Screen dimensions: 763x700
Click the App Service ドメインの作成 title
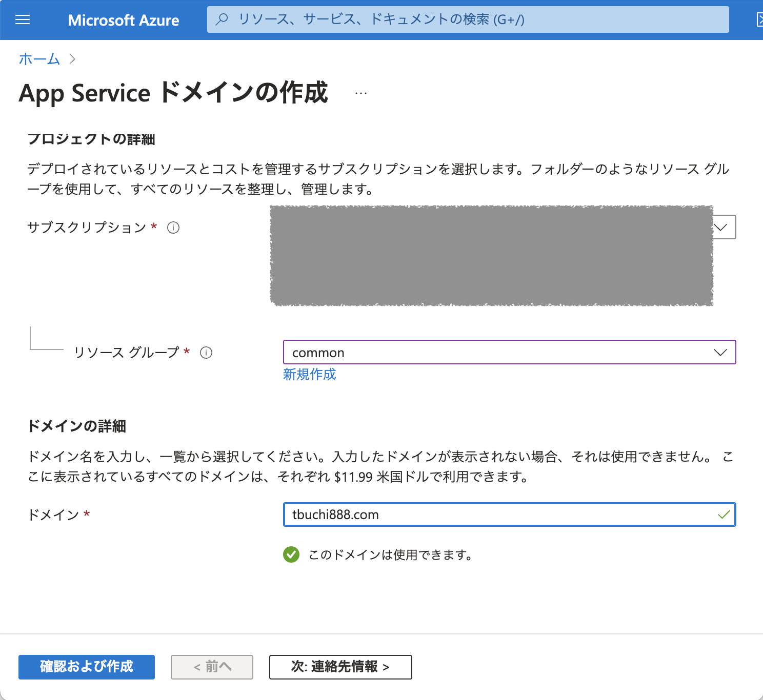(x=173, y=93)
